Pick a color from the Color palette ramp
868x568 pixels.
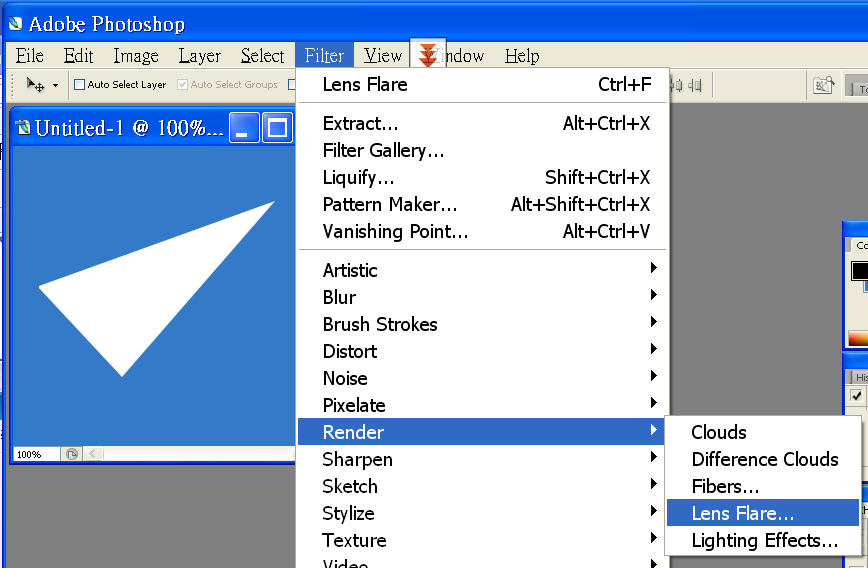point(858,338)
